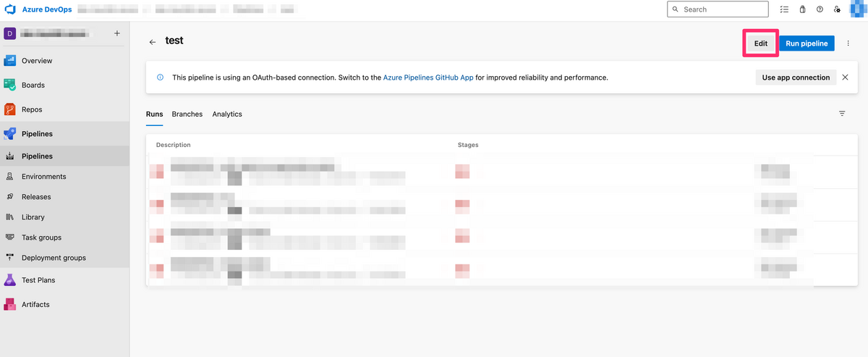Image resolution: width=868 pixels, height=357 pixels.
Task: Open the Azure Pipelines GitHub App link
Action: 429,77
